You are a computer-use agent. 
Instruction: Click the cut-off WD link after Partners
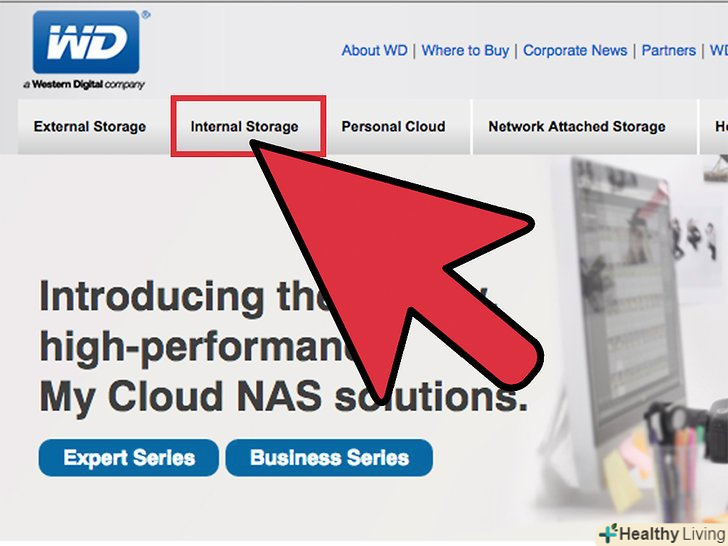[x=719, y=50]
